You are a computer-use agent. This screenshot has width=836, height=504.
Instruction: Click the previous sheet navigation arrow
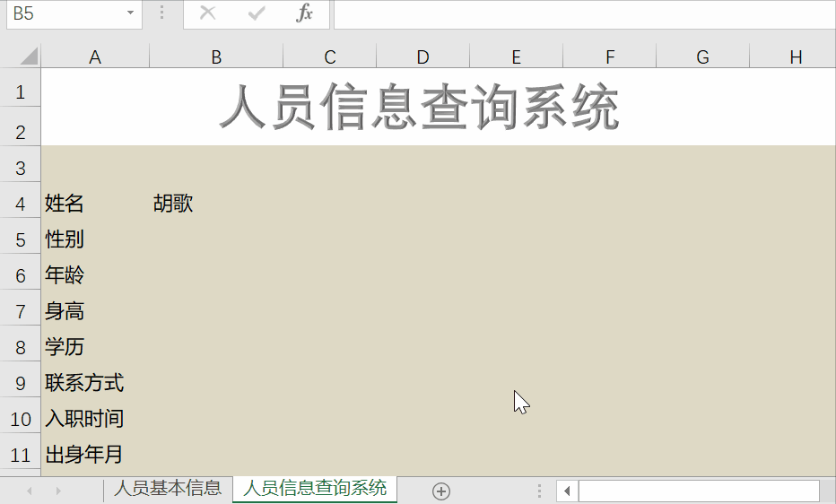coord(29,491)
